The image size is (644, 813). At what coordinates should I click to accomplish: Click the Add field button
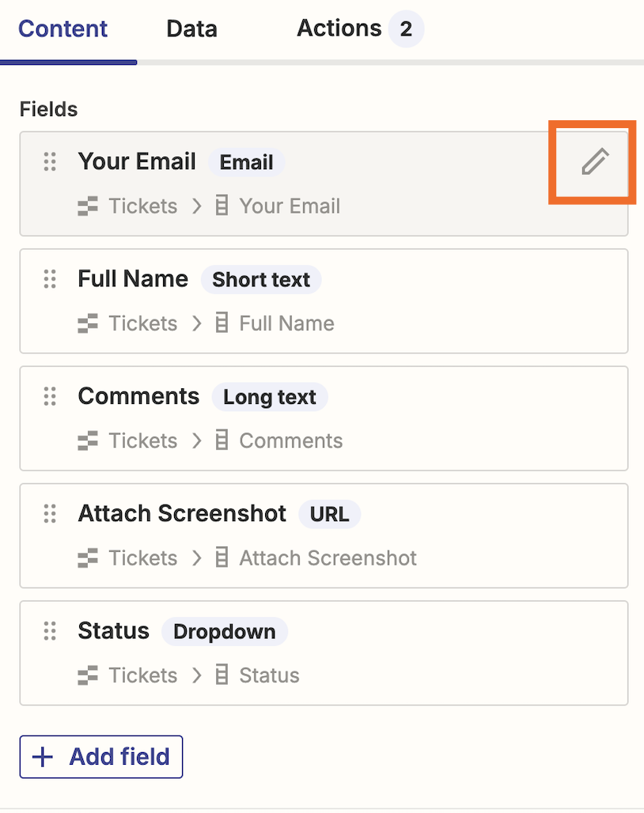click(x=101, y=757)
